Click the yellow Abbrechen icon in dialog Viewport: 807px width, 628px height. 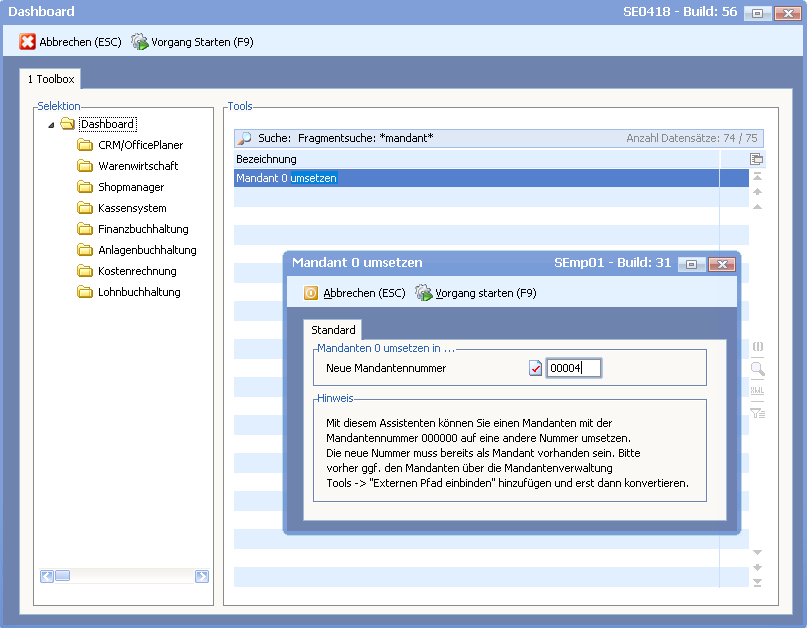point(311,293)
